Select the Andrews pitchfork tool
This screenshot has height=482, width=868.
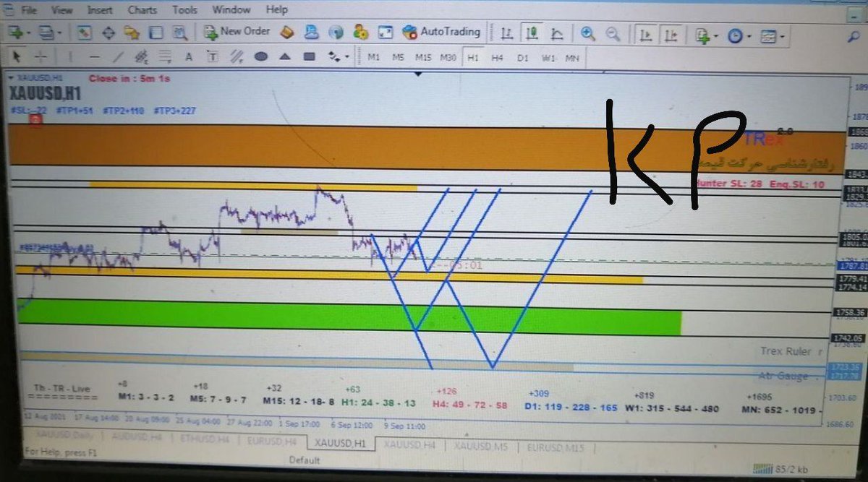pos(237,56)
